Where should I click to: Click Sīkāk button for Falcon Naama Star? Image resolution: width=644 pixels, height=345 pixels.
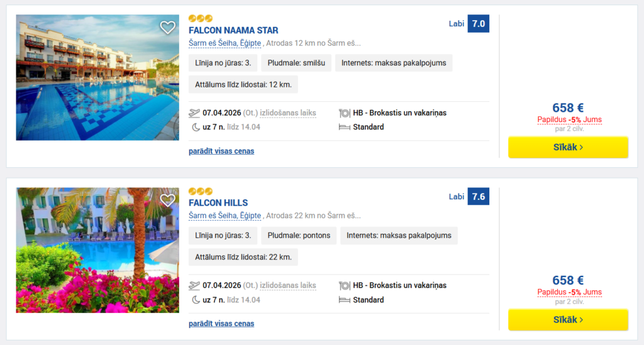pos(568,147)
